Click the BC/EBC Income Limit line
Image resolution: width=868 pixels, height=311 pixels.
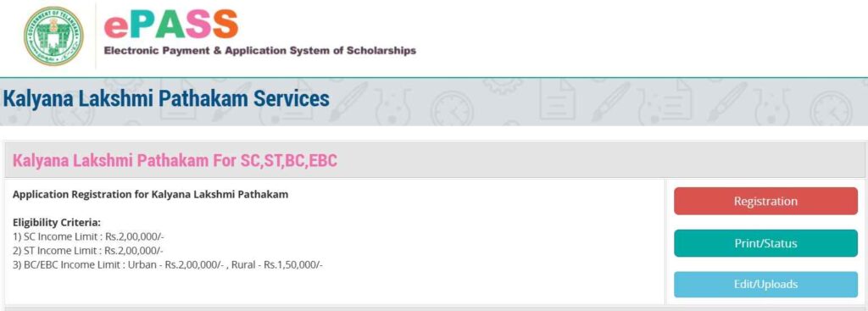click(x=168, y=264)
